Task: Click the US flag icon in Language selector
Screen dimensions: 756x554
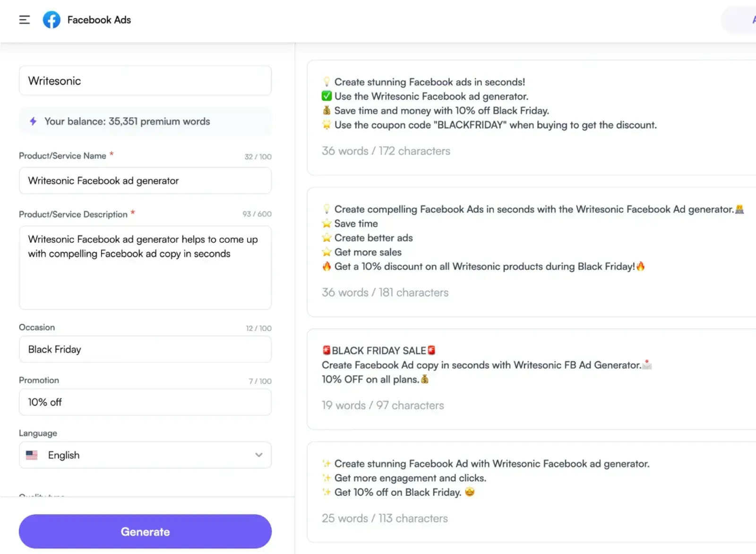Action: pos(32,455)
